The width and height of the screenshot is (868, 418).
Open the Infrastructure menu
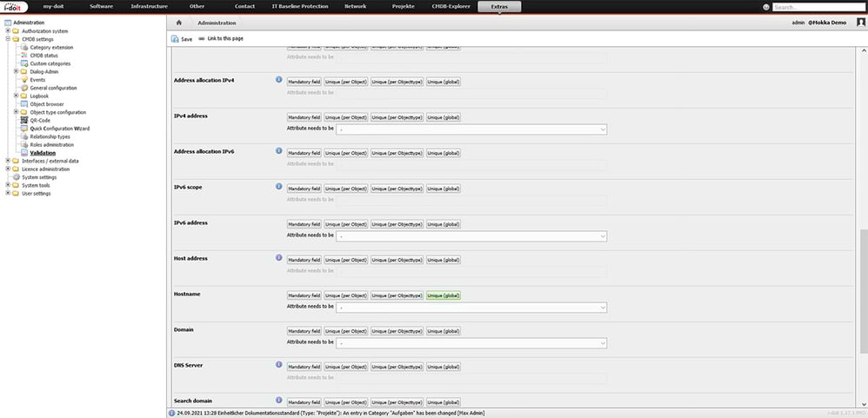(150, 7)
